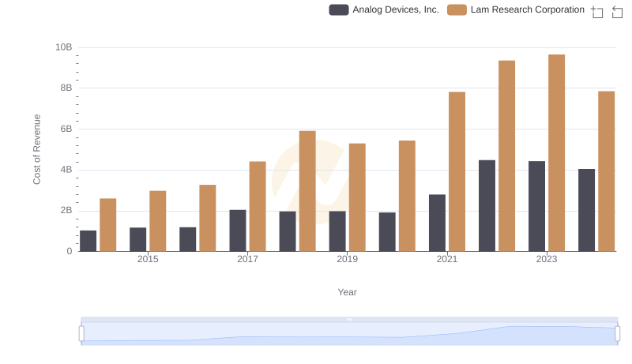Click the 2017 x-axis label
The width and height of the screenshot is (632, 364).
pyautogui.click(x=247, y=259)
